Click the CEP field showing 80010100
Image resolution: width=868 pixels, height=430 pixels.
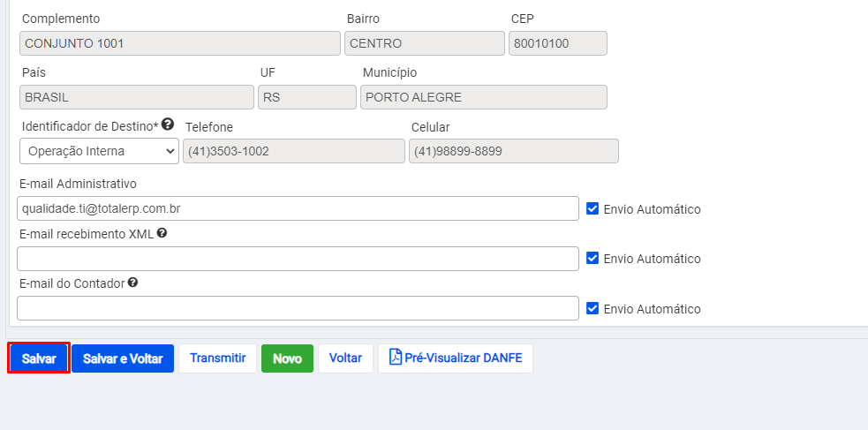point(558,43)
